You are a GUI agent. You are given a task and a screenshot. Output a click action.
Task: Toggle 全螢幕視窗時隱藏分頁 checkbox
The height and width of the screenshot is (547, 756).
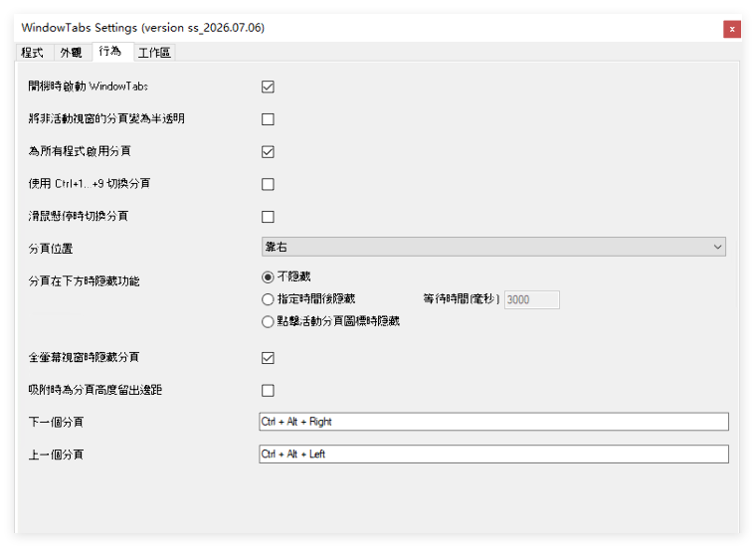[x=268, y=358]
